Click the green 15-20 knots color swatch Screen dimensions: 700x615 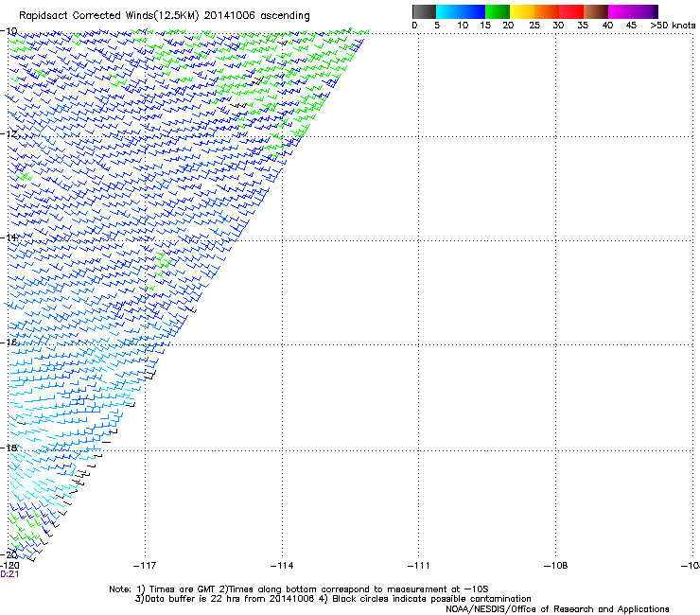(497, 11)
